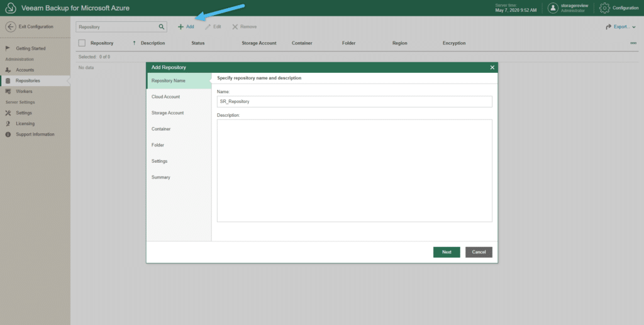Click the Container column header
Image resolution: width=644 pixels, height=325 pixels.
coord(302,43)
